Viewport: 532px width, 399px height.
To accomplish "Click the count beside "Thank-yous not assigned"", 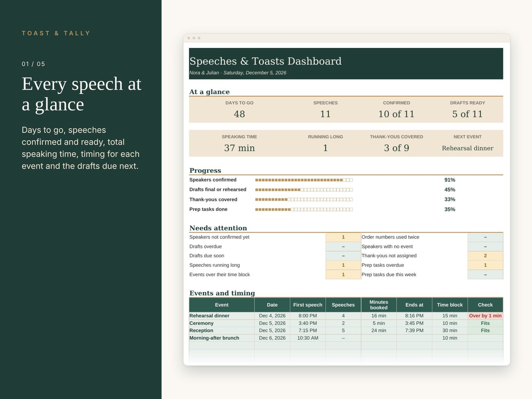I will (x=485, y=256).
